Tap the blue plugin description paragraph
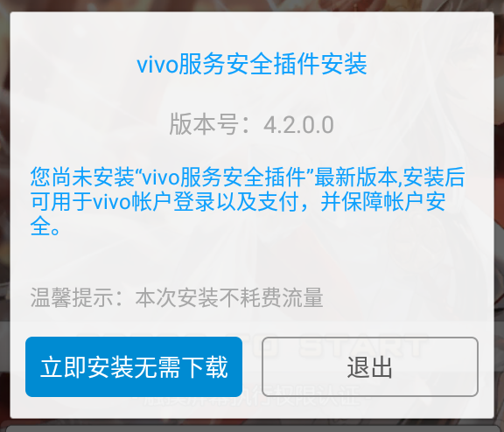Viewport: 504px width, 432px height. click(x=248, y=202)
